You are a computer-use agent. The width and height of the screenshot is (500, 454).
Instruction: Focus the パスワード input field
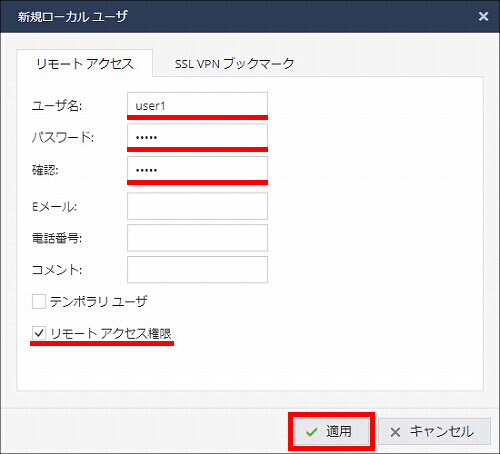click(197, 137)
